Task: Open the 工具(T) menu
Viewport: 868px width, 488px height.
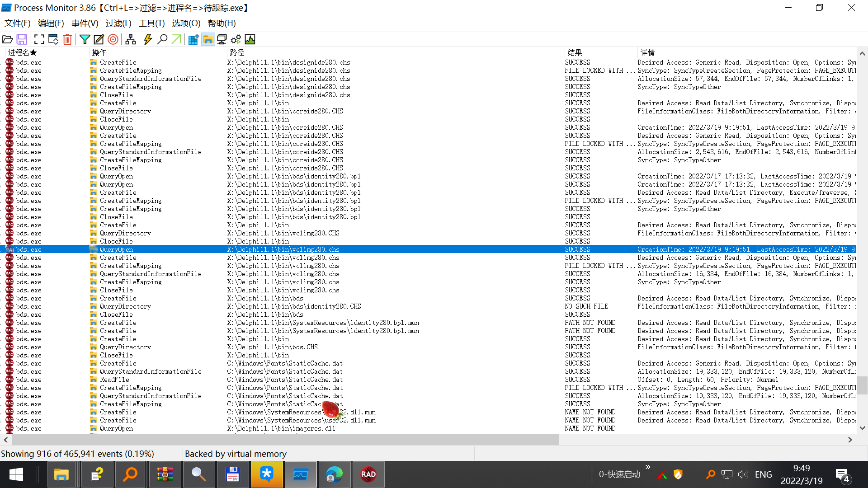Action: point(152,23)
